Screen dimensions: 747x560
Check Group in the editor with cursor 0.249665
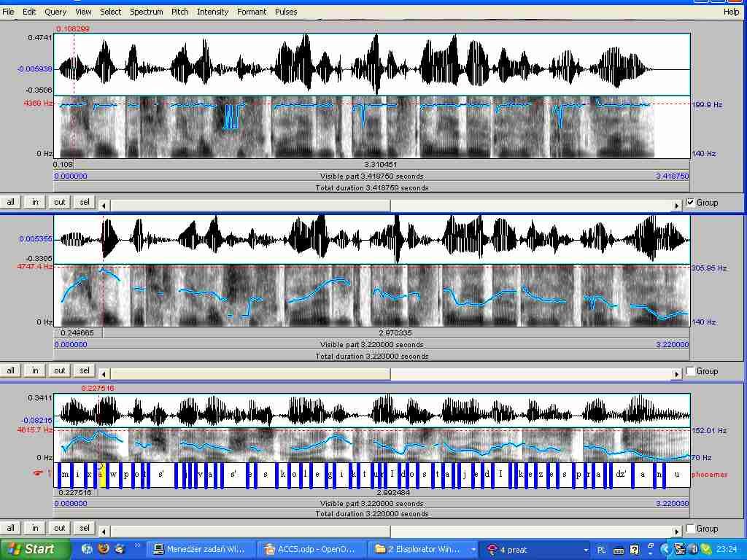690,371
